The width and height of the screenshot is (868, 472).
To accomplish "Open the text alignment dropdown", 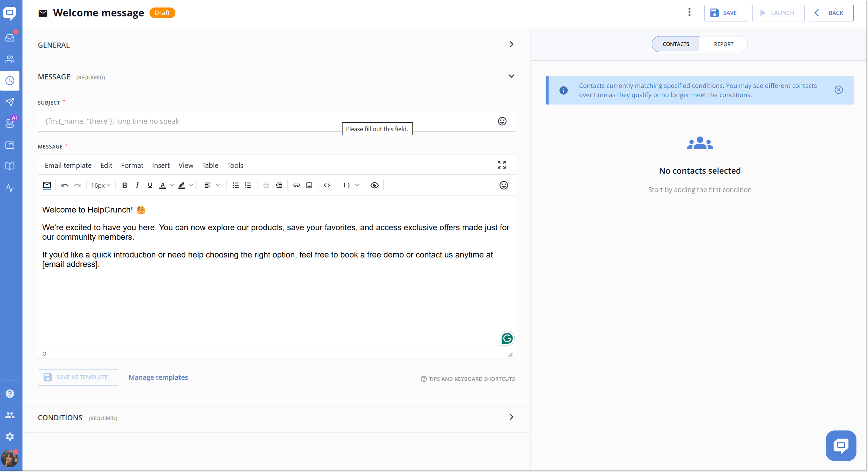I will tap(212, 185).
